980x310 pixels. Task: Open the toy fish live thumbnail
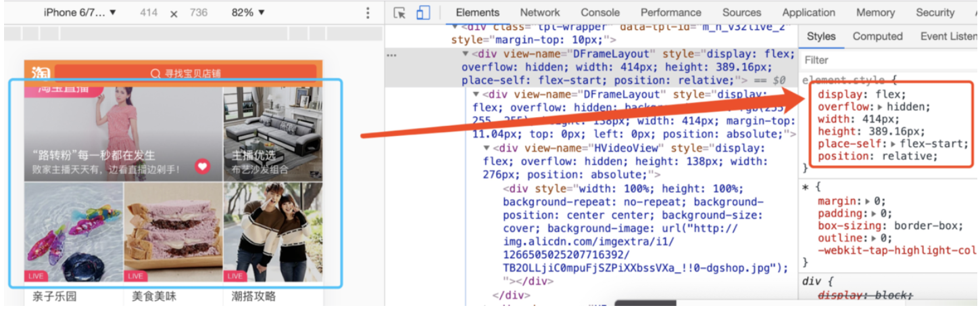(x=74, y=232)
